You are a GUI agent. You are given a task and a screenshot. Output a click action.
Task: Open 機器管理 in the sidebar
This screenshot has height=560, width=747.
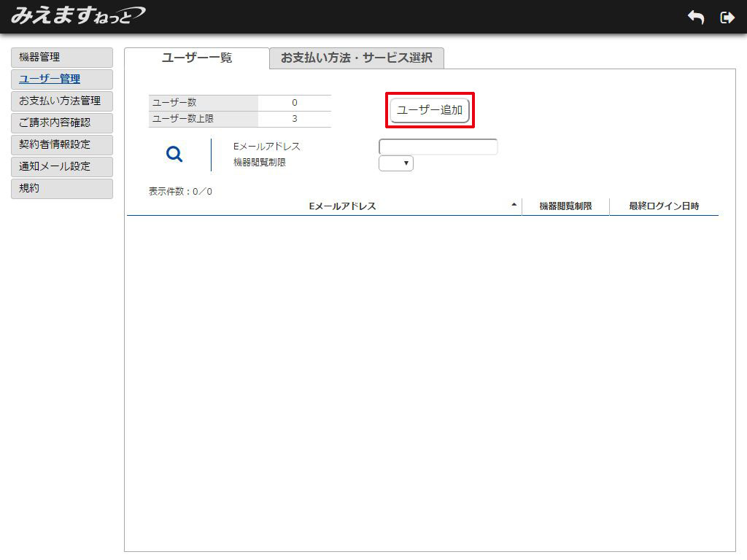[62, 58]
